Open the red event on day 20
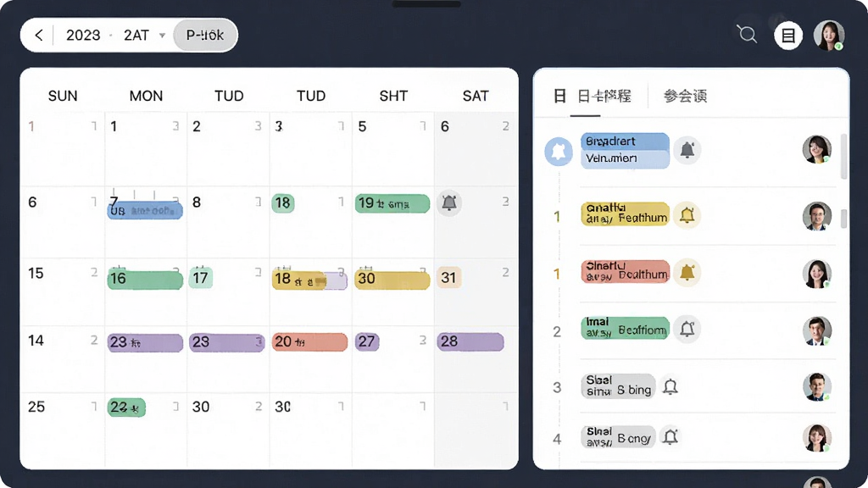Image resolution: width=868 pixels, height=488 pixels. [309, 342]
